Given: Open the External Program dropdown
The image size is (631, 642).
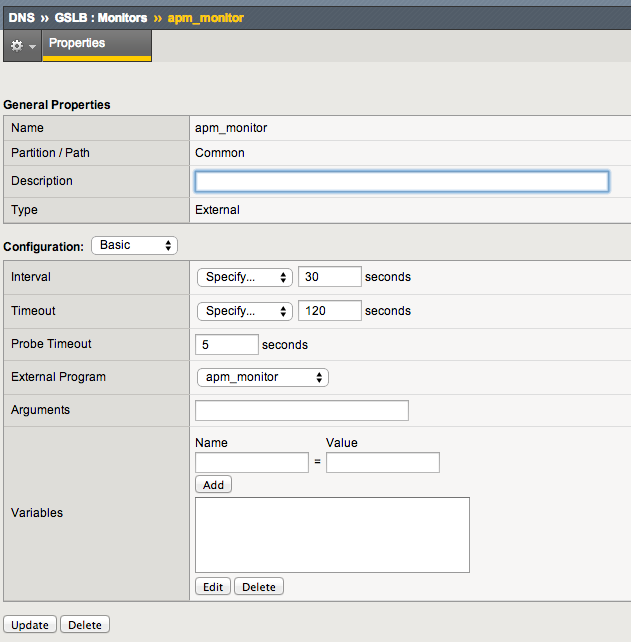Looking at the screenshot, I should 263,377.
